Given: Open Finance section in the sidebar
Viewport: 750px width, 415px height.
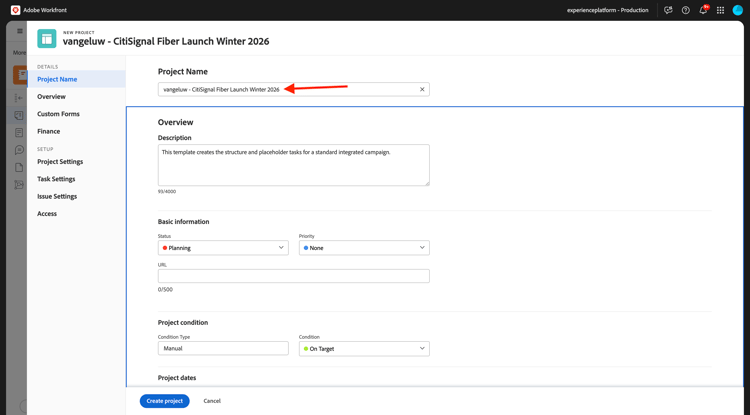Looking at the screenshot, I should pos(49,131).
